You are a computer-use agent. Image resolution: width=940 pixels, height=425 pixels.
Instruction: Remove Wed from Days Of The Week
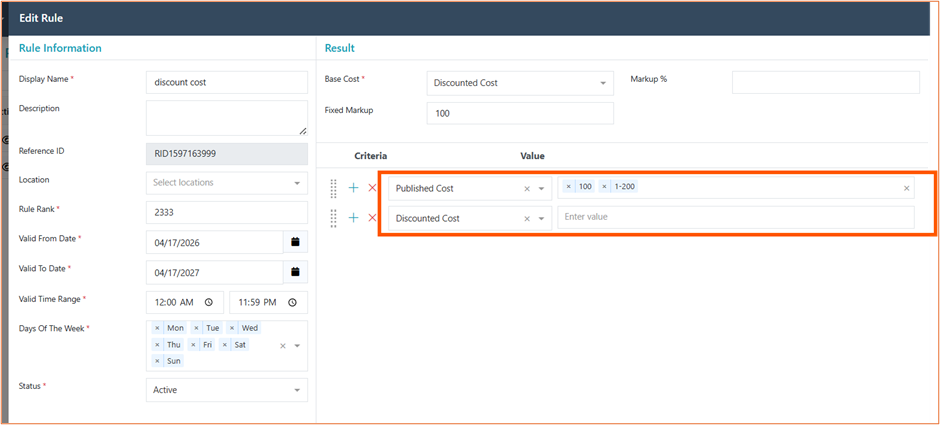tap(232, 328)
